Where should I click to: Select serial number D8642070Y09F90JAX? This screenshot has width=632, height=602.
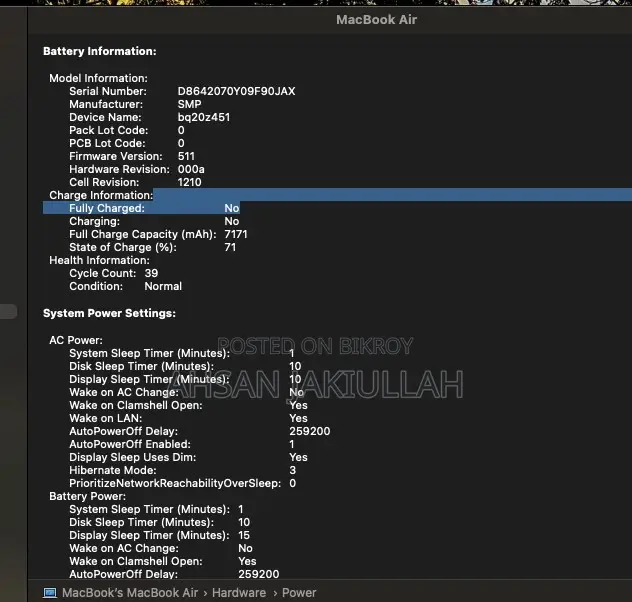(x=236, y=91)
